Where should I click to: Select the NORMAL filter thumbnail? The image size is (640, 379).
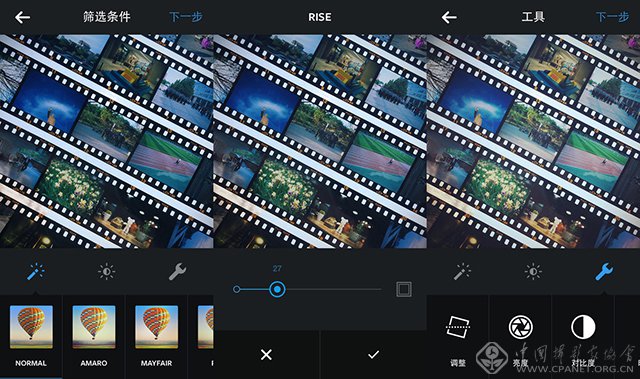pyautogui.click(x=31, y=327)
